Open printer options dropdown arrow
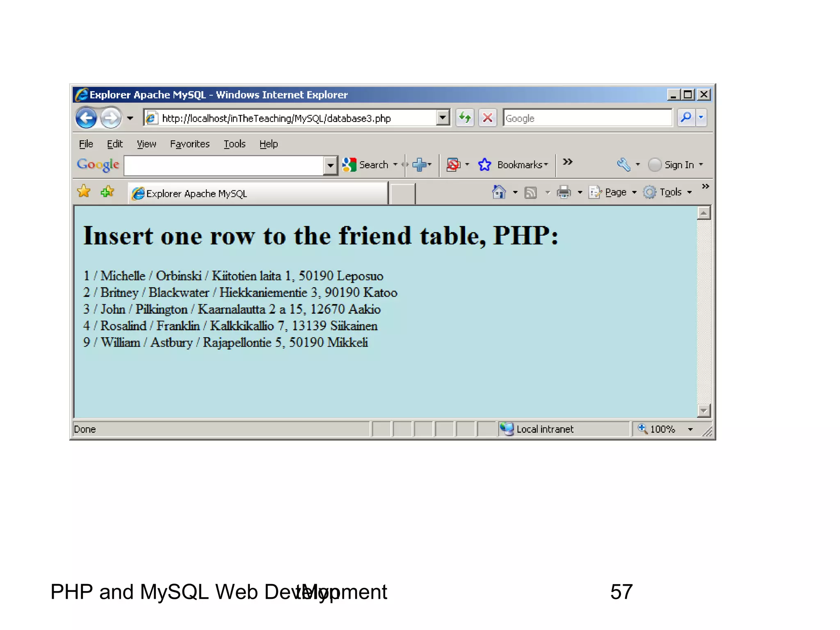840x630 pixels. (x=580, y=192)
